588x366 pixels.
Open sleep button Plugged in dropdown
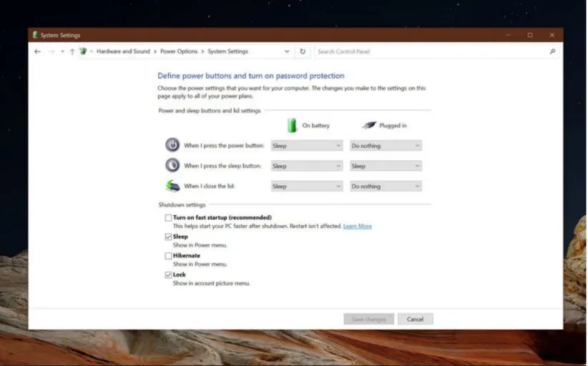click(385, 166)
